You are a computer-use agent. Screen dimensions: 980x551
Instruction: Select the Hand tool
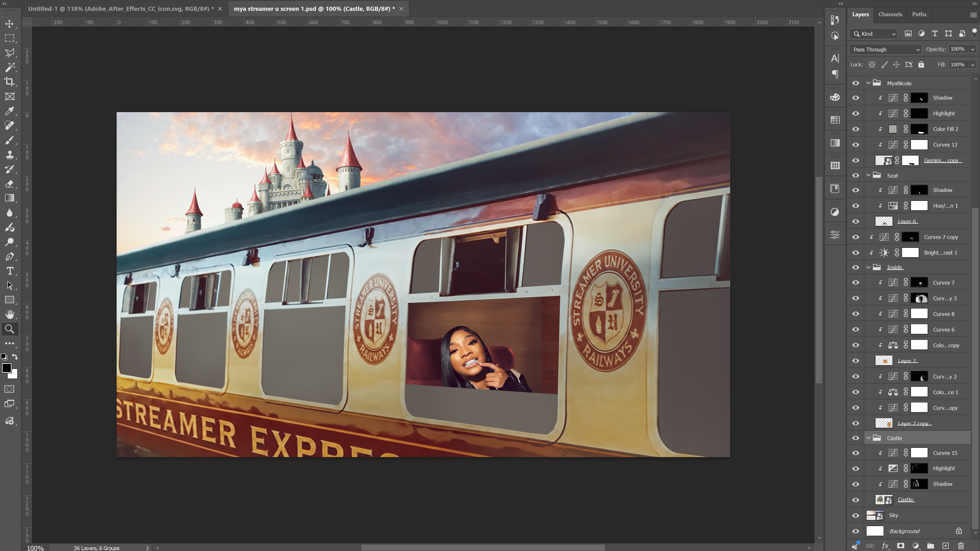10,315
